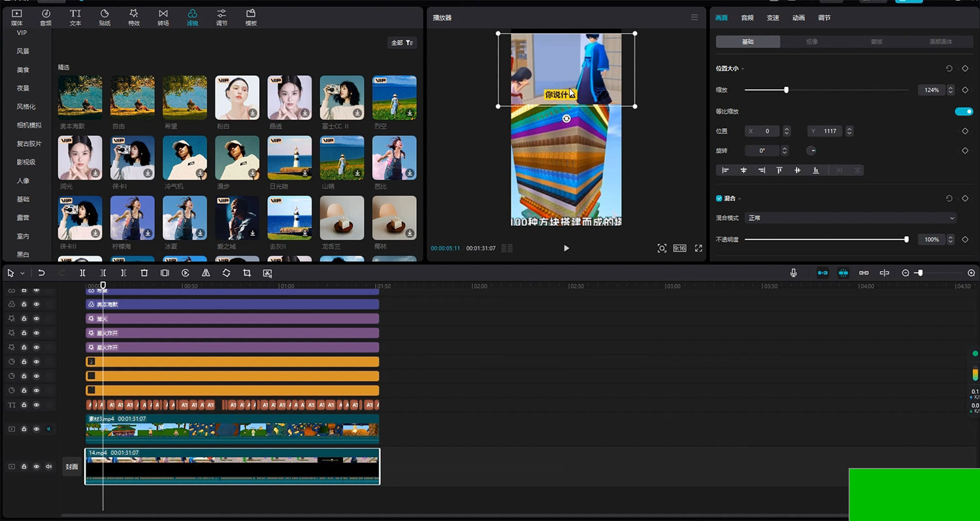Switch to the 变速 speed tab
980x521 pixels.
pos(773,18)
